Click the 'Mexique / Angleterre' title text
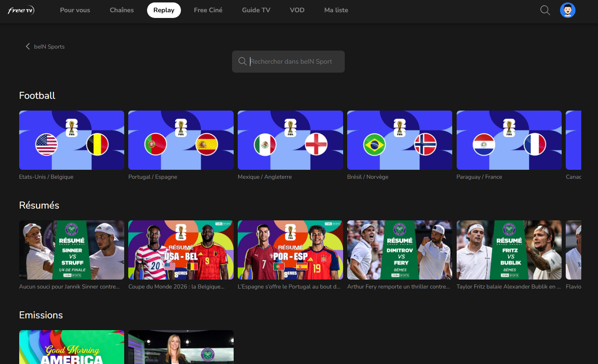The width and height of the screenshot is (598, 364). point(265,177)
